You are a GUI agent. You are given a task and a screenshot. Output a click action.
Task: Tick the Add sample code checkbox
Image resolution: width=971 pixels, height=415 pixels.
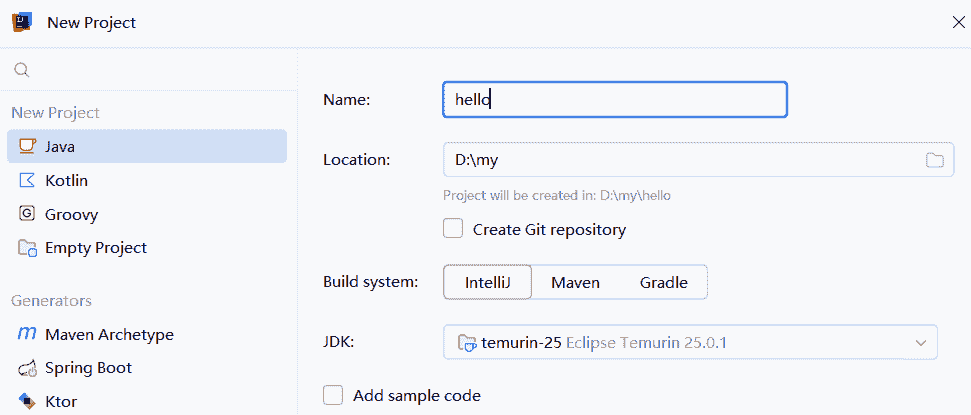tap(334, 395)
